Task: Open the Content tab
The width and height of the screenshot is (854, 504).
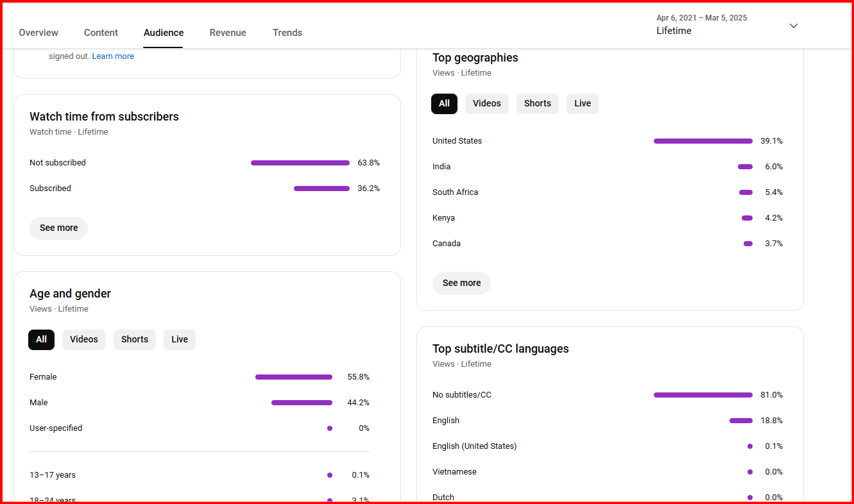Action: coord(101,33)
